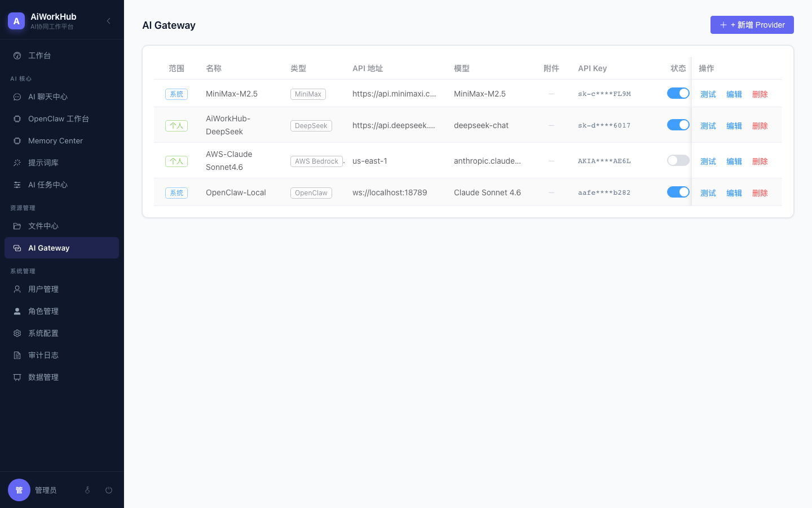The height and width of the screenshot is (508, 812).
Task: Click the AWS Bedrock type tag
Action: [316, 161]
